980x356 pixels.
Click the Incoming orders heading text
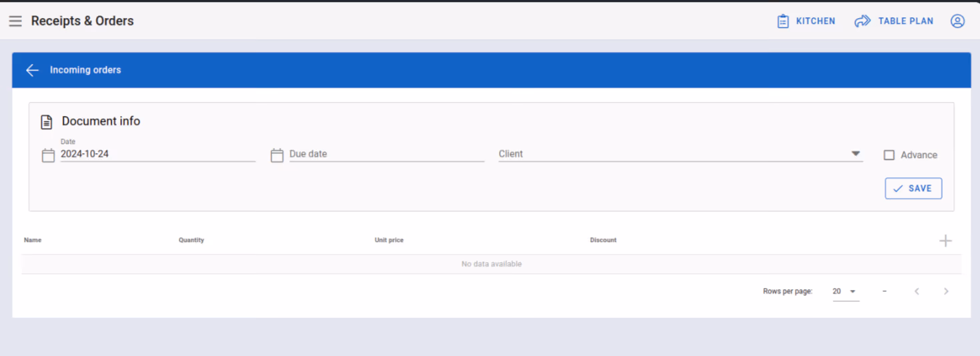(85, 70)
